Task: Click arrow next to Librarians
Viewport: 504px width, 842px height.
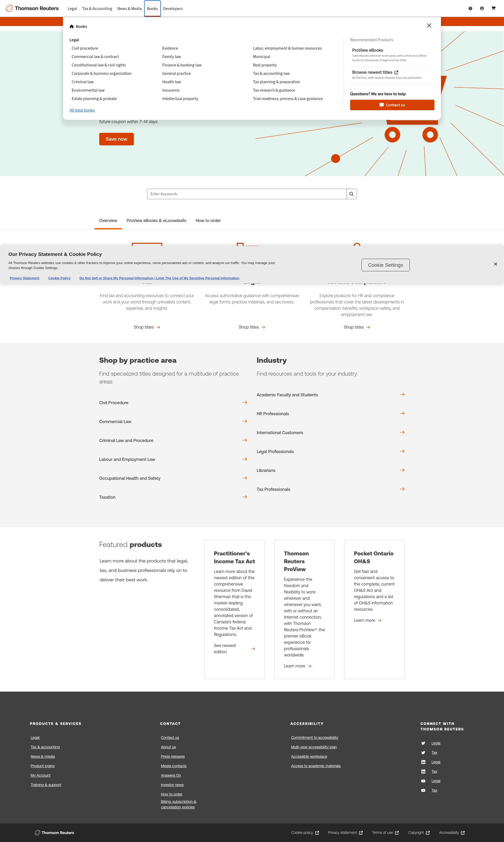Action: [402, 470]
